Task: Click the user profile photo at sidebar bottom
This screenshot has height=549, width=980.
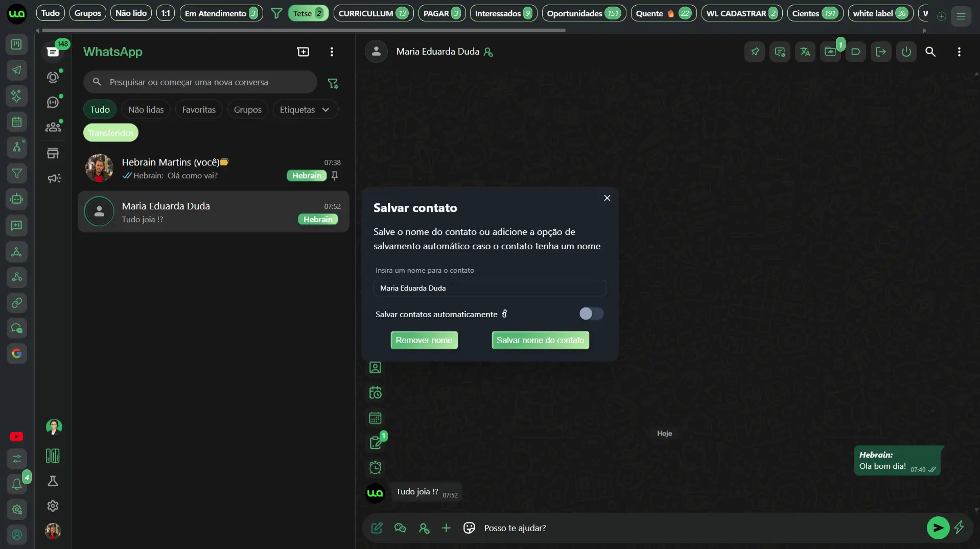Action: click(x=53, y=531)
